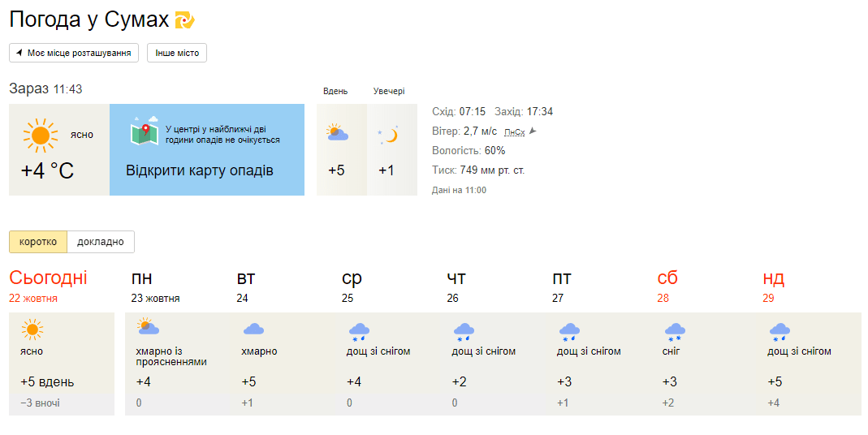Click the ПнСх wind direction abbreviation
Image resolution: width=868 pixels, height=435 pixels.
(514, 131)
